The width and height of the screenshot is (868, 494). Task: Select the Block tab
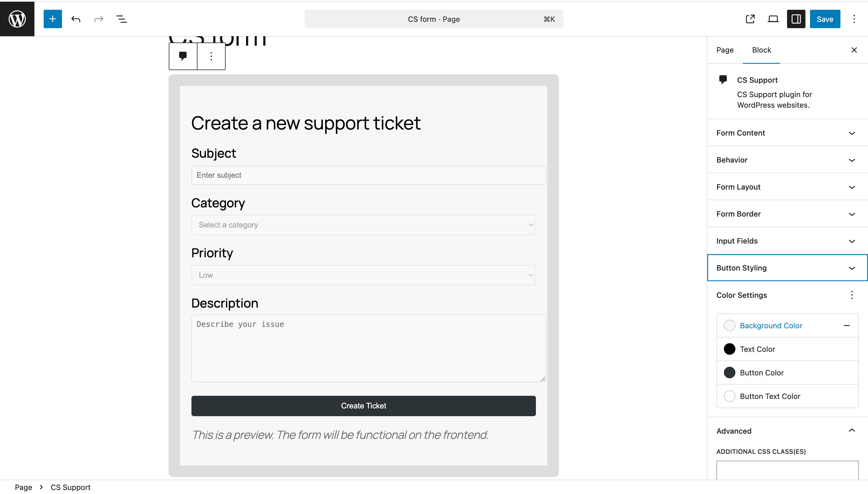coord(762,50)
